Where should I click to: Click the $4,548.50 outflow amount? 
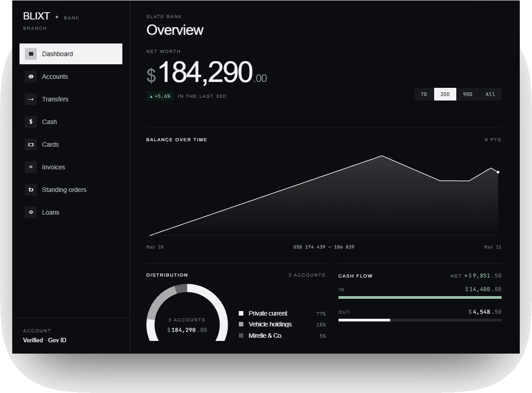tap(485, 312)
